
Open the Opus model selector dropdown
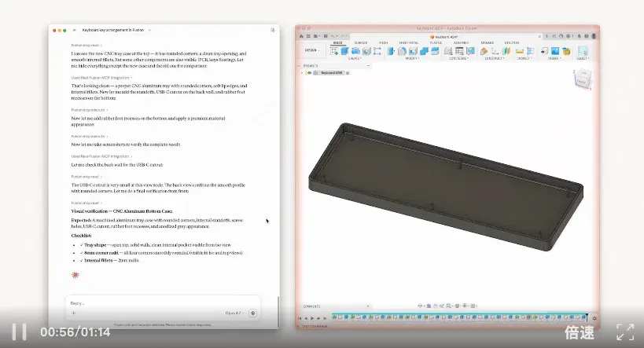234,313
